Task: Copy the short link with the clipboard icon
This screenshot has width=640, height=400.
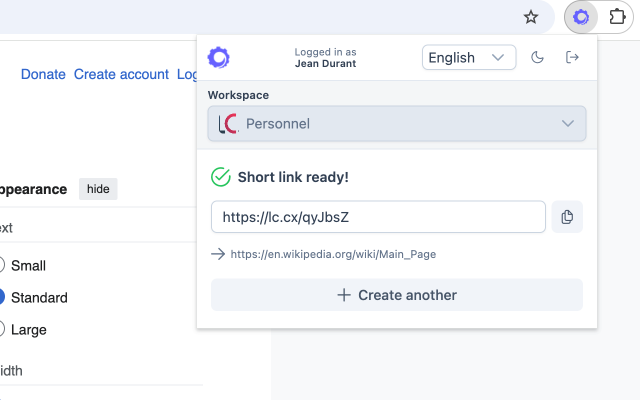Action: click(567, 217)
